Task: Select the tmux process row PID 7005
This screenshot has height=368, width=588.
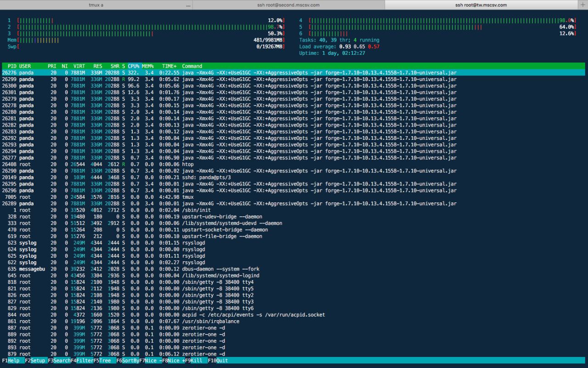Action: point(294,197)
